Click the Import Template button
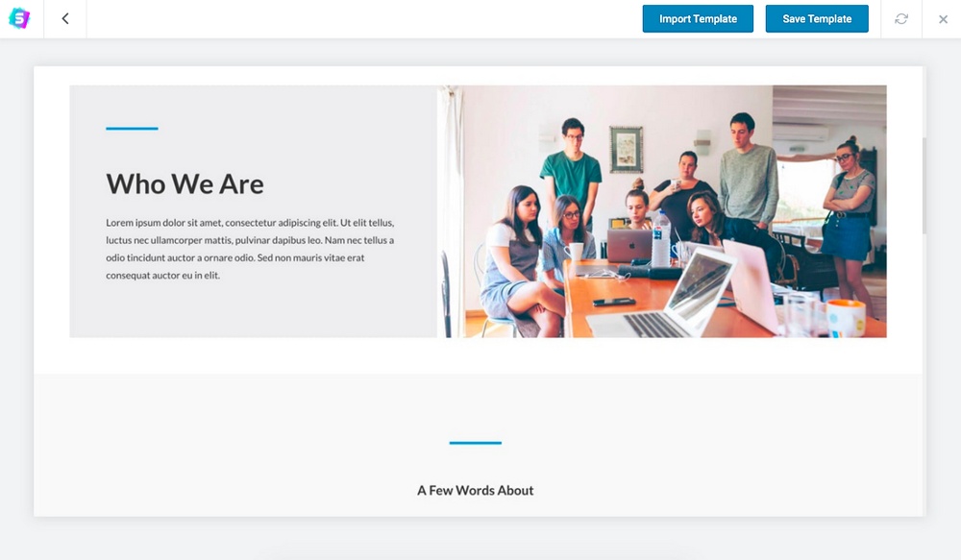The image size is (961, 560). point(698,18)
